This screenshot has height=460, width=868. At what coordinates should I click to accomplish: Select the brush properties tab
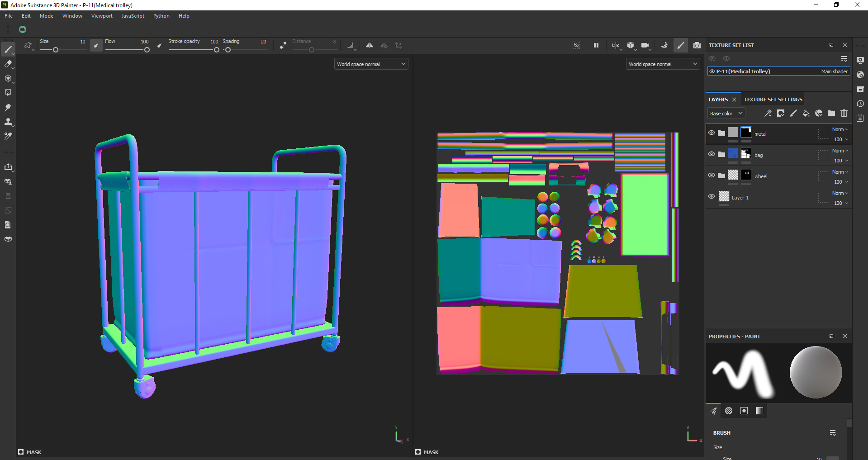tap(714, 411)
